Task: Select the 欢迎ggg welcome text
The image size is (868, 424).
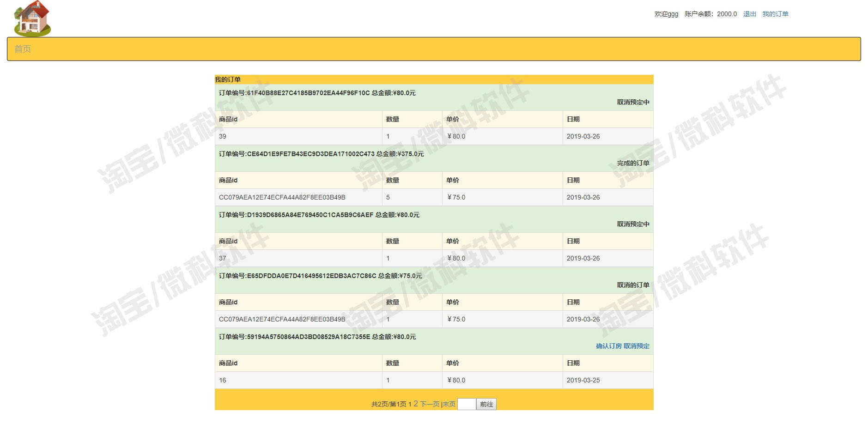Action: 666,14
